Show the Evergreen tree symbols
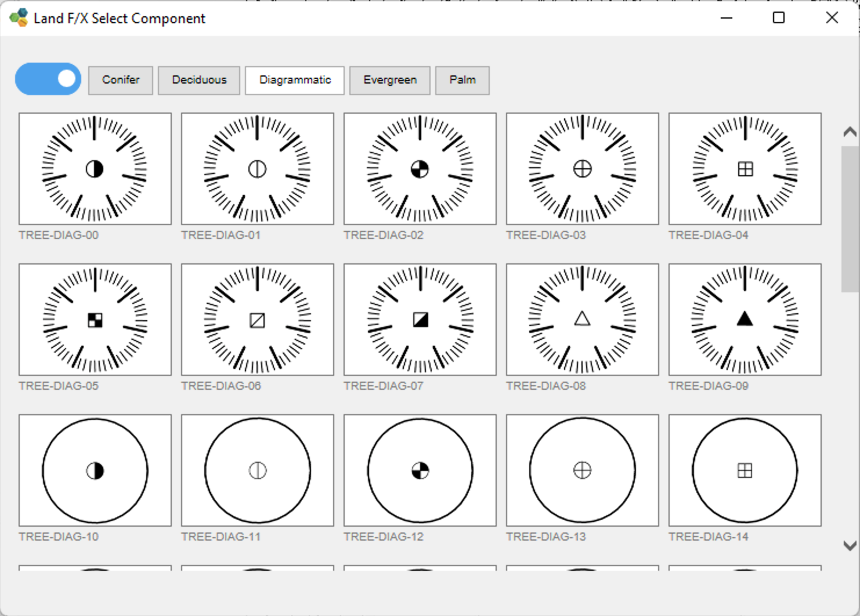This screenshot has height=616, width=860. [390, 80]
